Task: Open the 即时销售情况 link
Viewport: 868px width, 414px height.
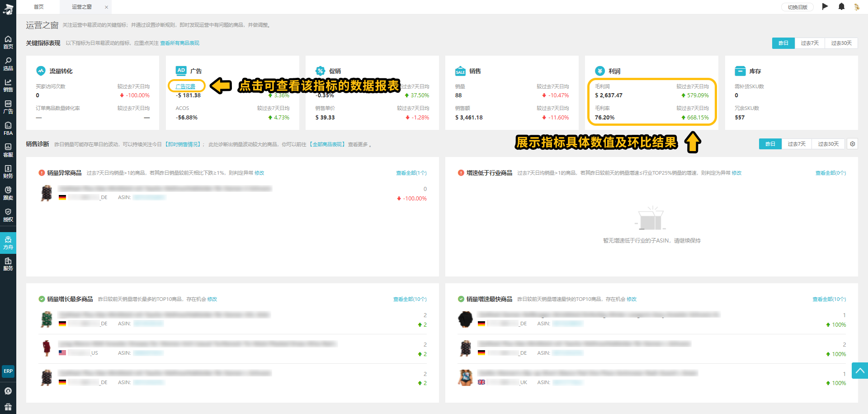Action: tap(183, 144)
